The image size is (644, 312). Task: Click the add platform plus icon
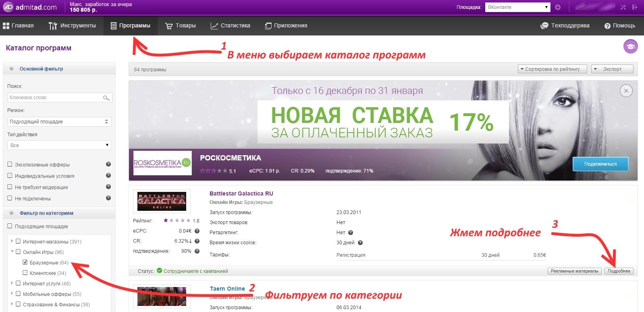(x=558, y=7)
